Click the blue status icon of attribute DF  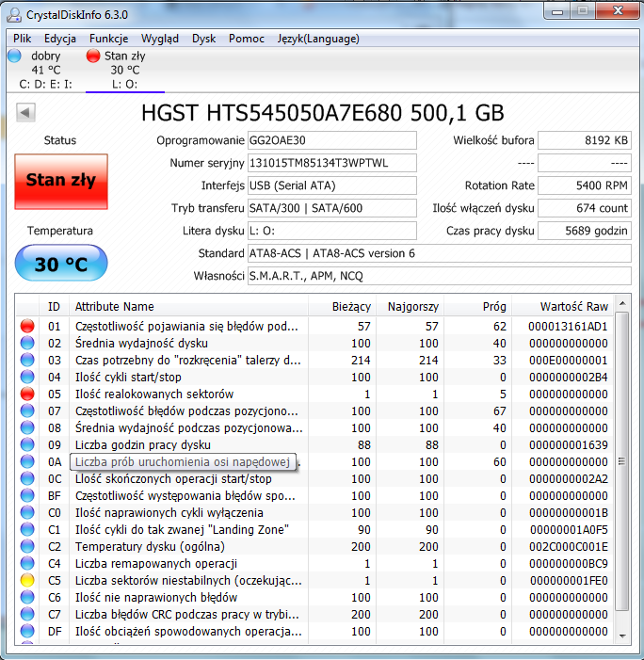(x=27, y=631)
